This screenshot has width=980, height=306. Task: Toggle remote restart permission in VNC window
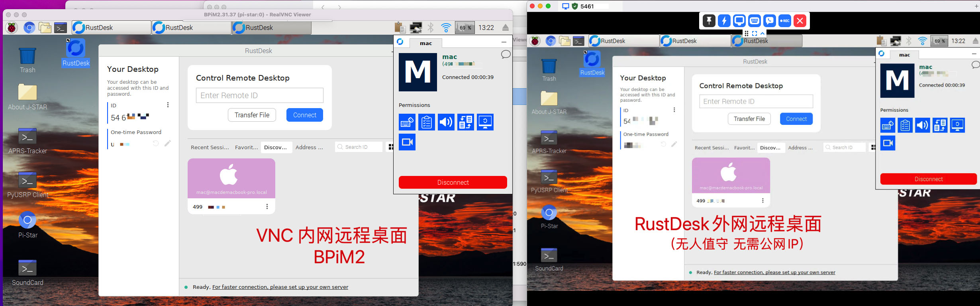pos(485,122)
